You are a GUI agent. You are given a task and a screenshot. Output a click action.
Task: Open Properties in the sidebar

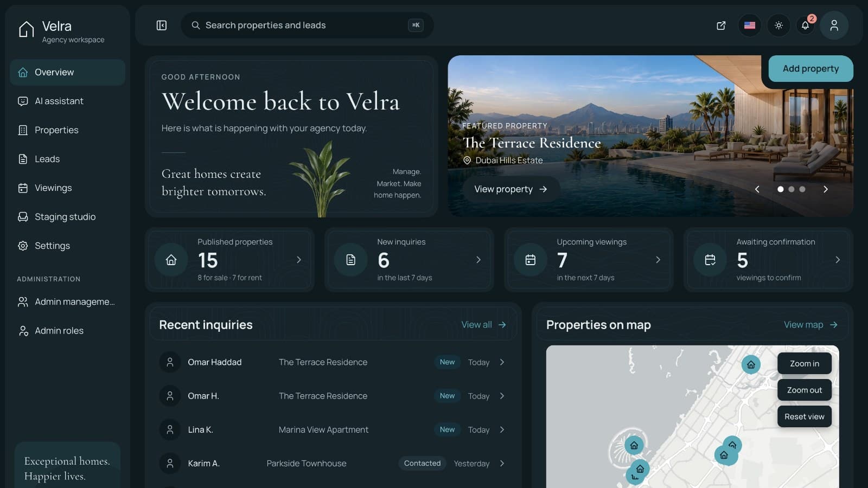(x=67, y=130)
